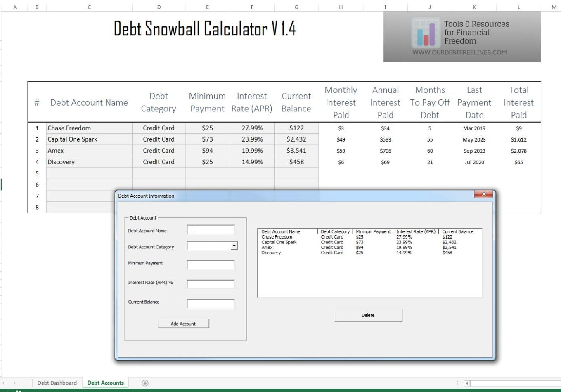The image size is (561, 392).
Task: Click the Current Balance list column header
Action: 460,231
